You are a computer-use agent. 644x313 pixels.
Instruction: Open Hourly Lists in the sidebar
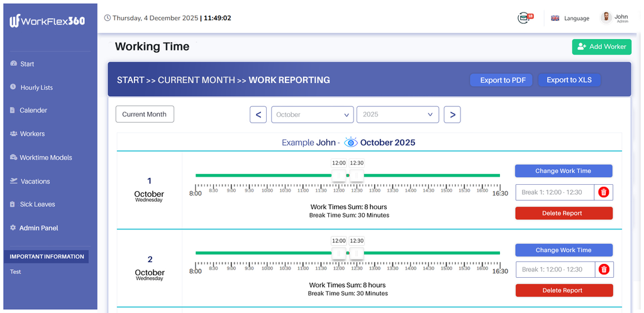tap(36, 87)
